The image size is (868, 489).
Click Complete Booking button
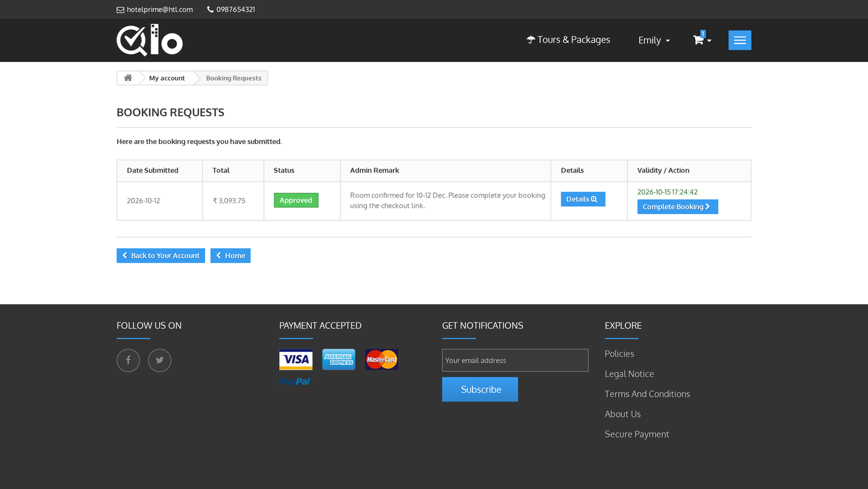pos(678,207)
